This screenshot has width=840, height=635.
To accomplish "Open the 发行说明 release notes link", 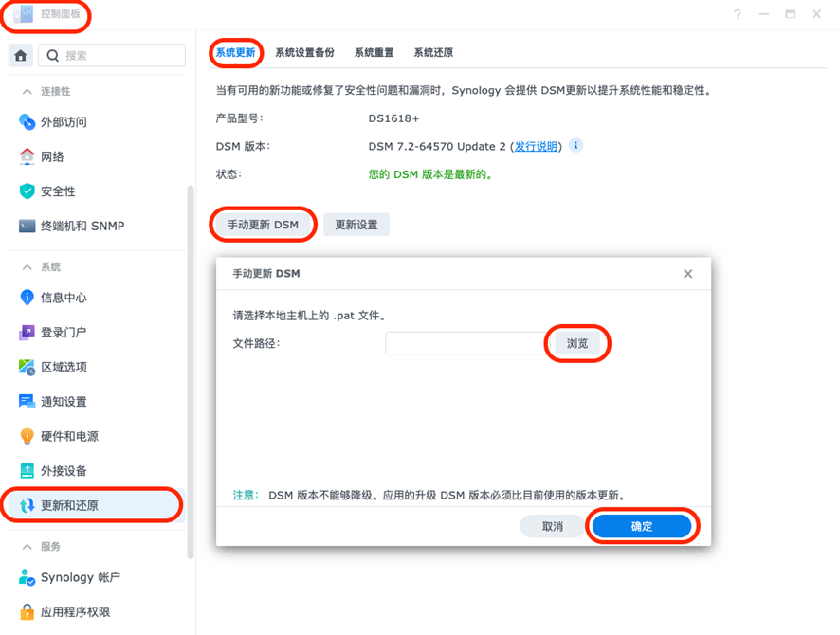I will (x=536, y=147).
